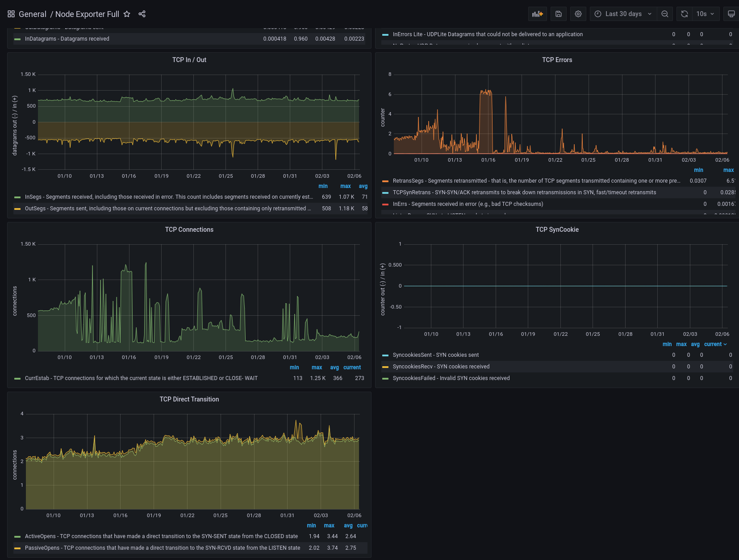Viewport: 739px width, 560px height.
Task: Change color of OutSegs yellow swatch
Action: coord(17,209)
